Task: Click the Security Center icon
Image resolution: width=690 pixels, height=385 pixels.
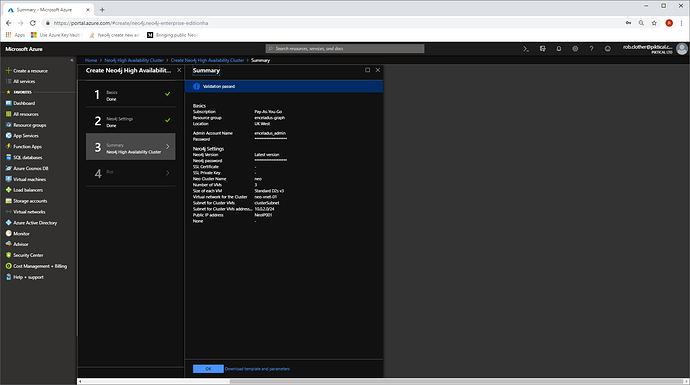Action: point(8,255)
